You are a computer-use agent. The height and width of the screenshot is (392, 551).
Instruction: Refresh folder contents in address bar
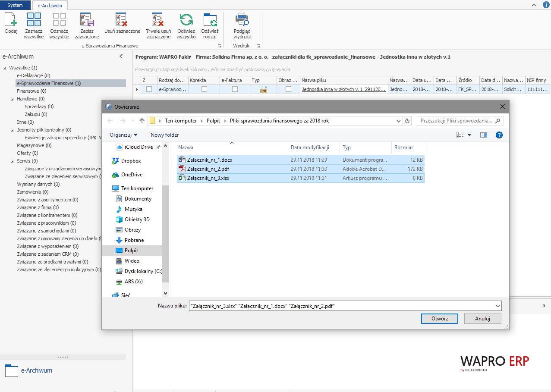tap(407, 121)
